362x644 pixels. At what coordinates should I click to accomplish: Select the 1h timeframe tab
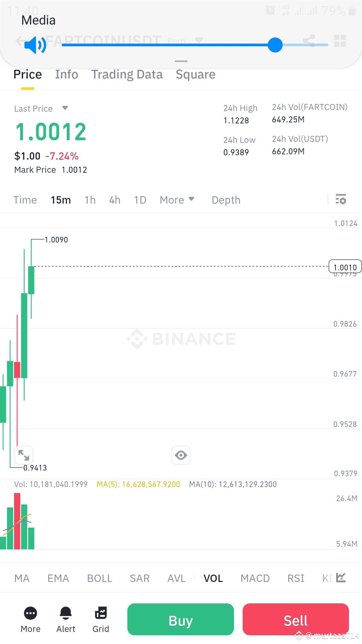[x=90, y=200]
